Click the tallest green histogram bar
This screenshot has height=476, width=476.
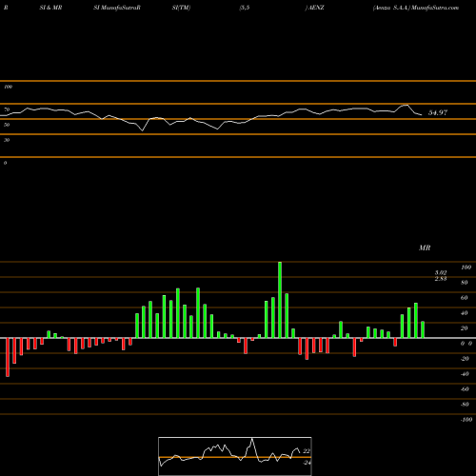click(280, 300)
